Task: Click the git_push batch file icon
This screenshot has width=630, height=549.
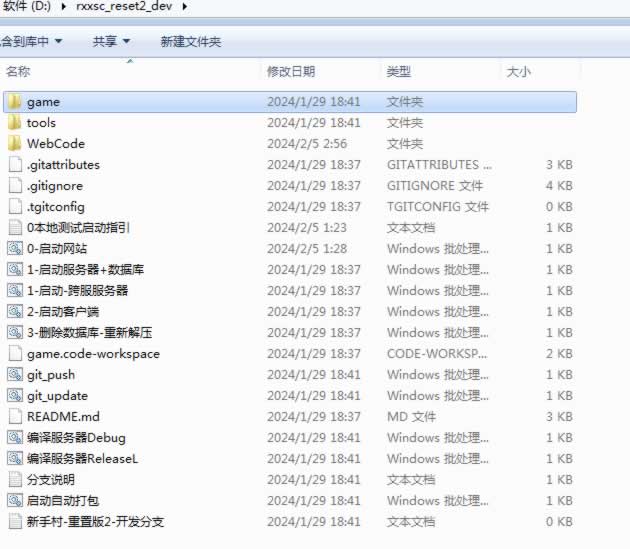Action: click(15, 375)
